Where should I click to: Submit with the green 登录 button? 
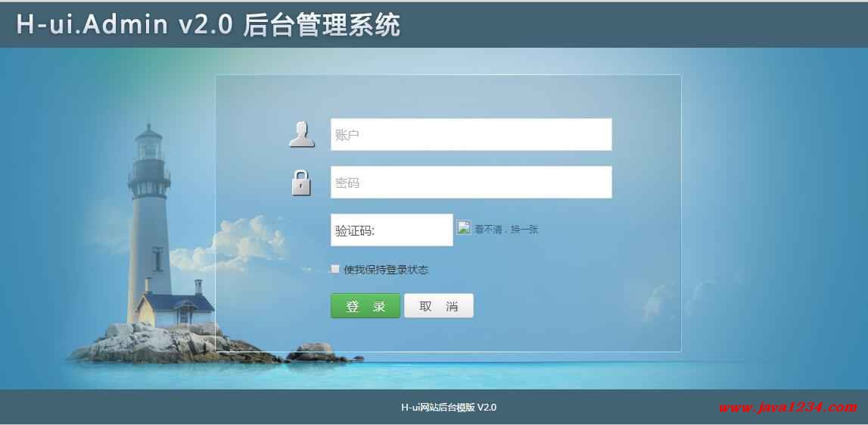pos(366,306)
